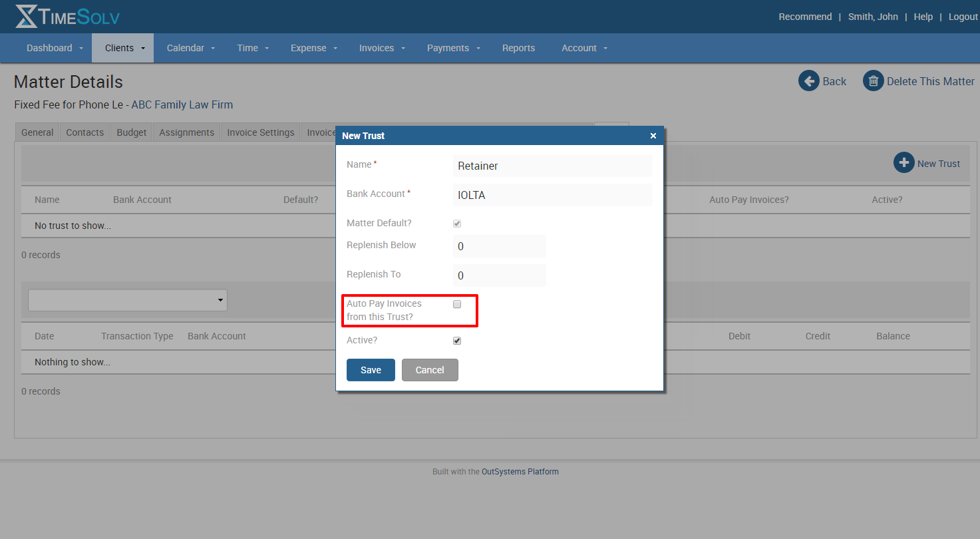Toggle the Matter Default checkbox
This screenshot has height=539, width=980.
point(457,224)
